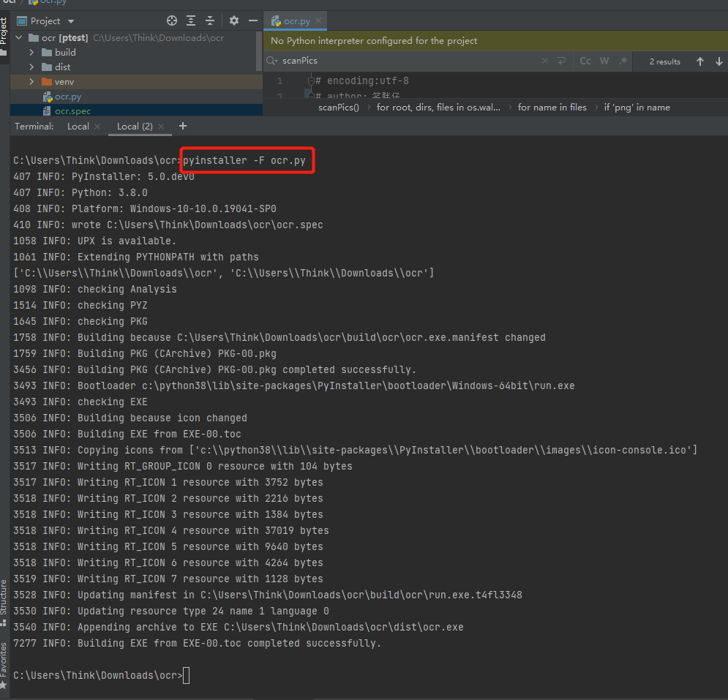Hide the Project tool window
The width and height of the screenshot is (728, 700).
tap(253, 20)
